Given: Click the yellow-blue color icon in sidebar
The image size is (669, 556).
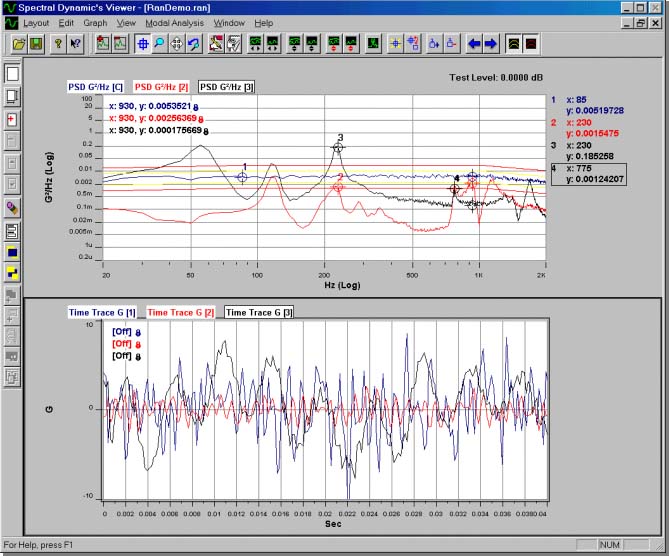Looking at the screenshot, I should [12, 271].
